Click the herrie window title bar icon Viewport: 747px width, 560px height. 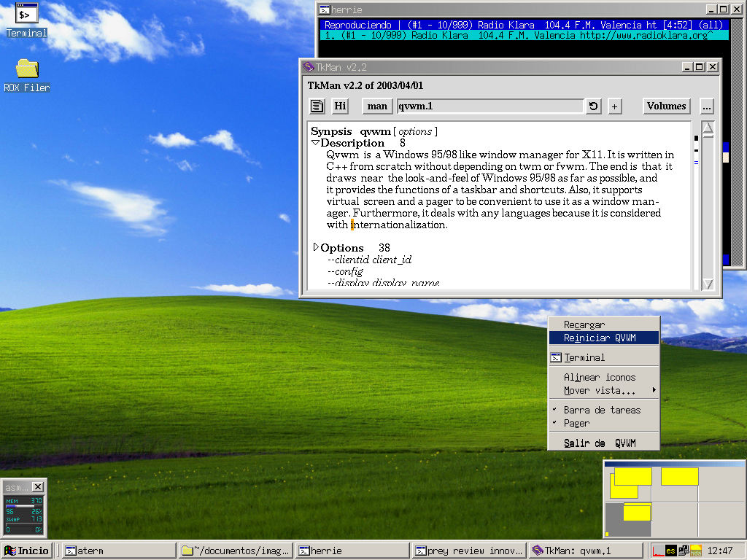325,9
